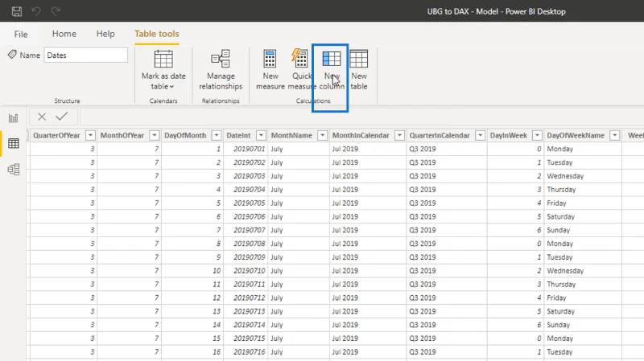Open MonthInCalendar column filter dropdown
The height and width of the screenshot is (361, 644).
tap(399, 135)
